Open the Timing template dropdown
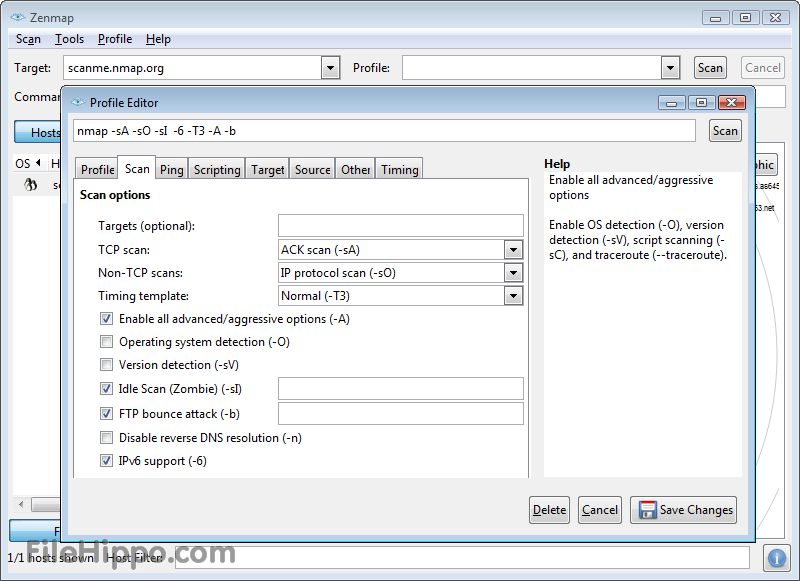 (x=513, y=296)
